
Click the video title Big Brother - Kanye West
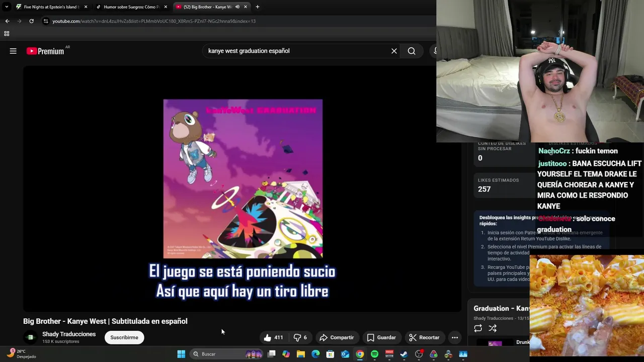[x=105, y=321]
